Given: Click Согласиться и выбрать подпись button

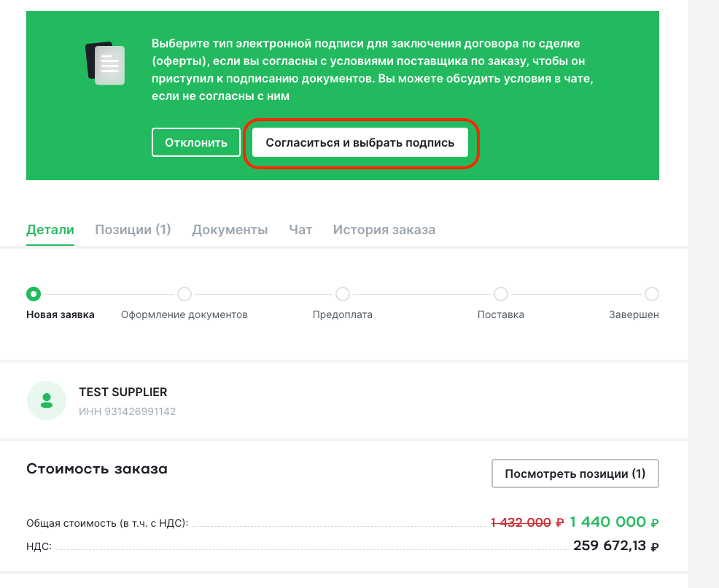Looking at the screenshot, I should click(x=360, y=142).
